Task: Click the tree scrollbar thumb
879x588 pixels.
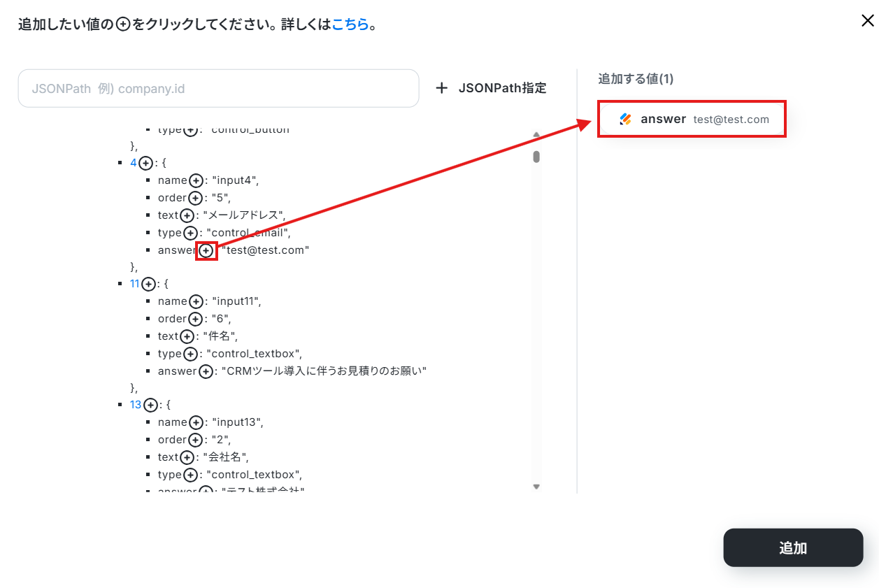Action: [x=536, y=157]
